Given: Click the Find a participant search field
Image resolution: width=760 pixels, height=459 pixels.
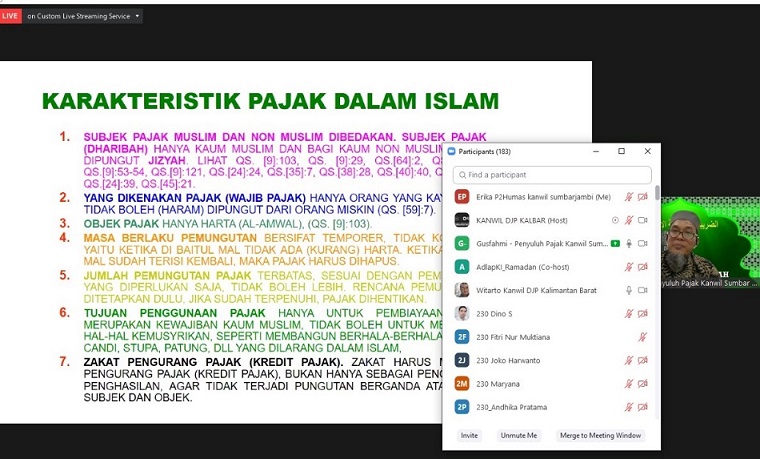Looking at the screenshot, I should 551,174.
